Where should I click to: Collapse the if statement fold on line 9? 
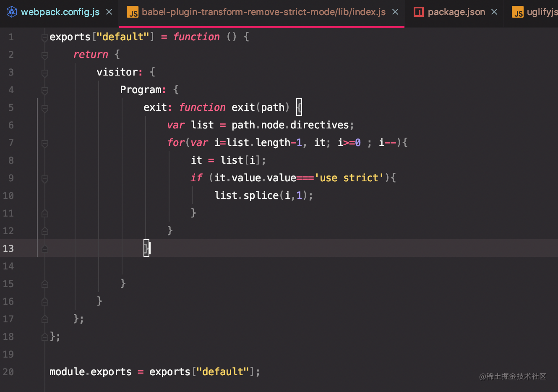pyautogui.click(x=44, y=178)
